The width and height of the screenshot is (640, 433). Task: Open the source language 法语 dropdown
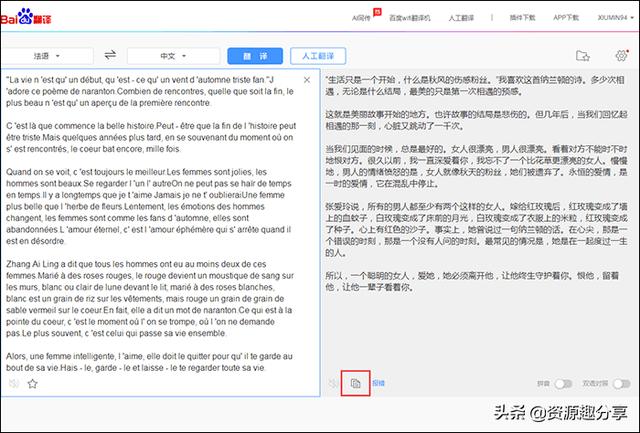[x=47, y=56]
